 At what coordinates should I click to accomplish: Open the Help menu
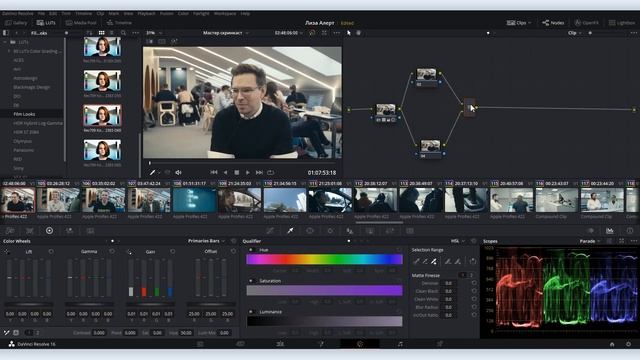click(x=245, y=13)
